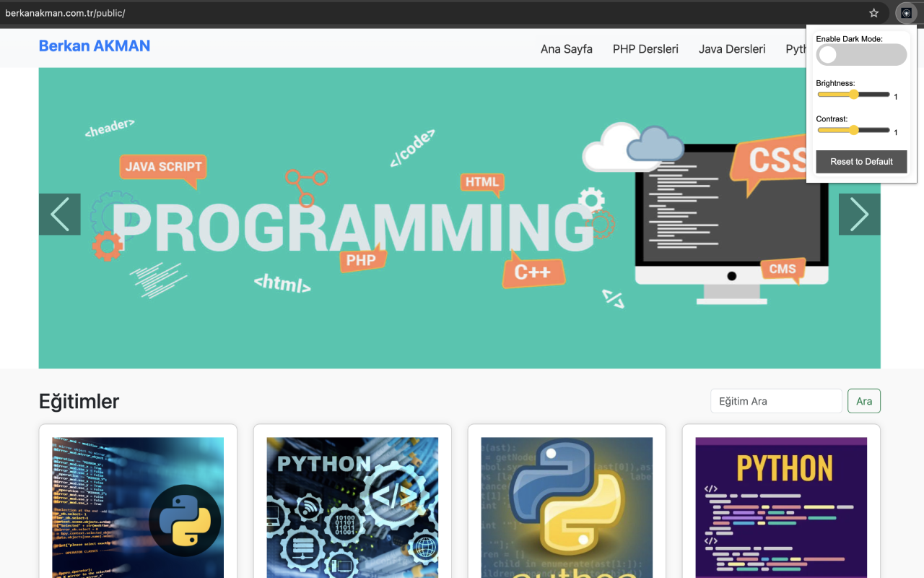This screenshot has height=578, width=924.
Task: Advance to the next carousel slide
Action: (860, 215)
